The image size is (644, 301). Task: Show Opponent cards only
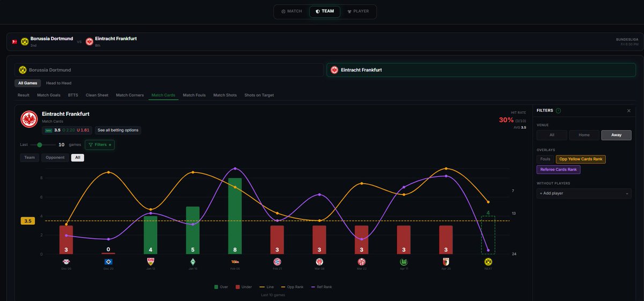click(55, 158)
